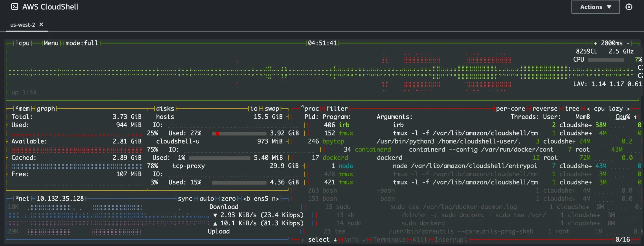The width and height of the screenshot is (644, 246).
Task: Toggle disk io mode
Action: [254, 109]
